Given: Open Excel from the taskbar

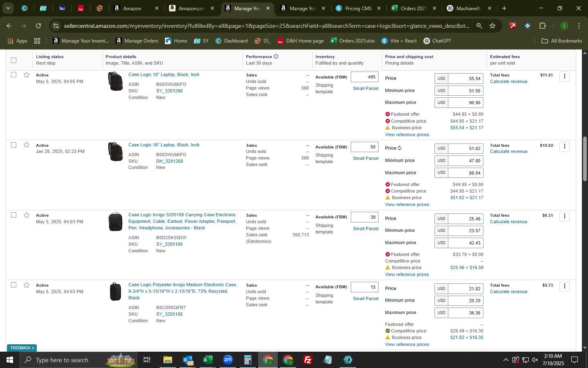Looking at the screenshot, I should [x=207, y=360].
